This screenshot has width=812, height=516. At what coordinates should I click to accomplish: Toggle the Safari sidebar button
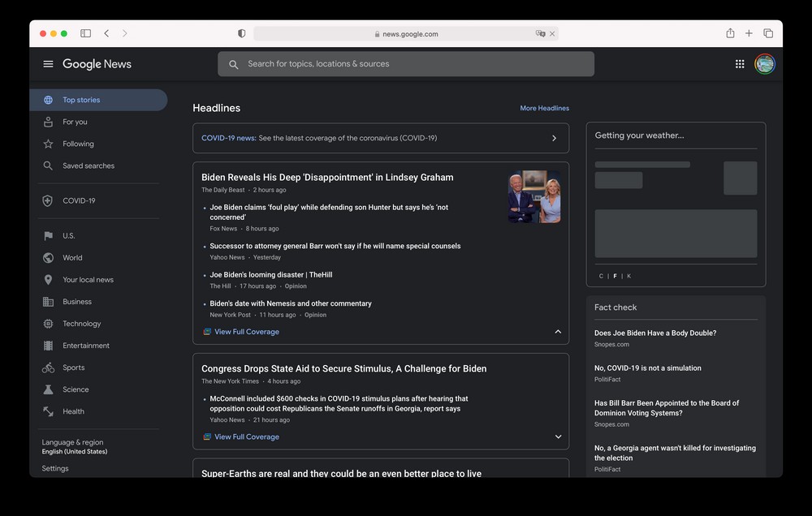tap(85, 33)
